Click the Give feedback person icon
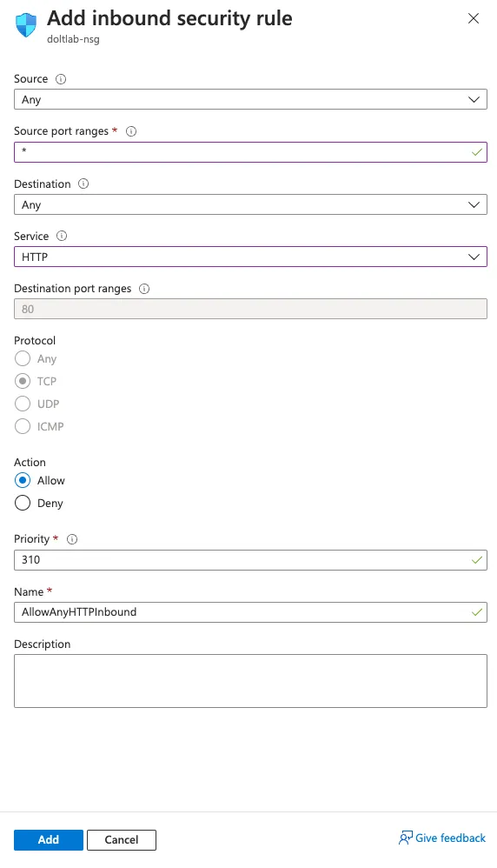 pyautogui.click(x=405, y=838)
